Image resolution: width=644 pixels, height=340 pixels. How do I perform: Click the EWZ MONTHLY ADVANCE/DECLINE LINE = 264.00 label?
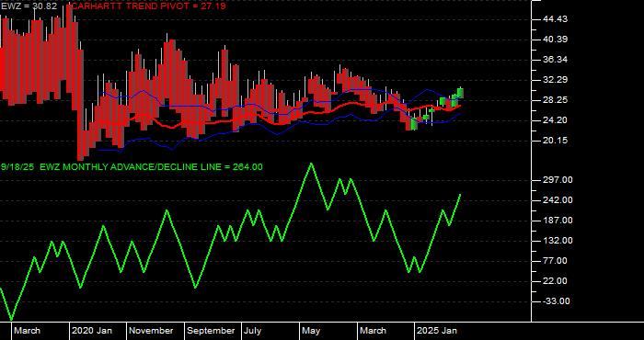tap(151, 167)
